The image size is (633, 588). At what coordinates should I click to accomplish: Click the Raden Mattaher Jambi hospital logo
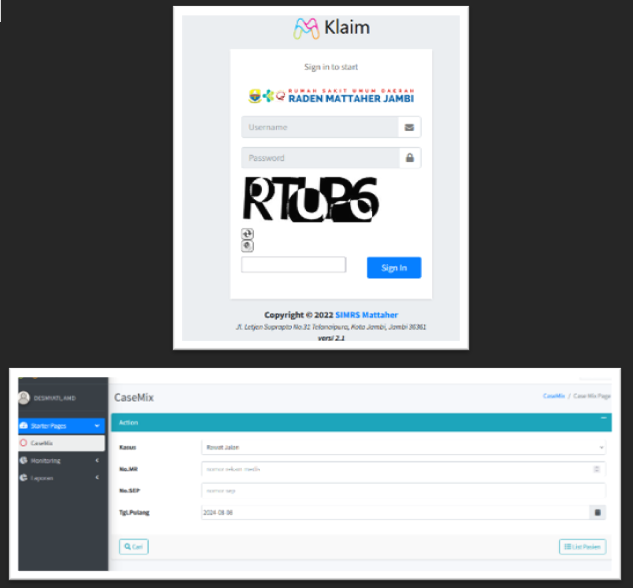click(331, 97)
